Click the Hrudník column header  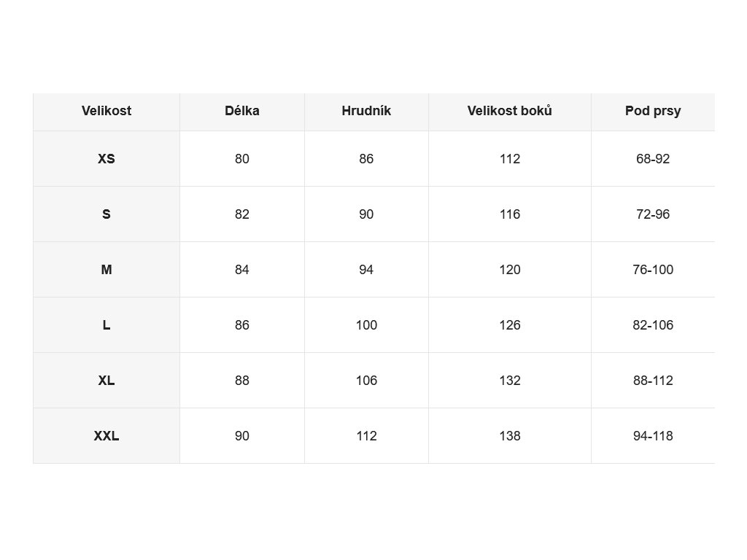(x=366, y=111)
